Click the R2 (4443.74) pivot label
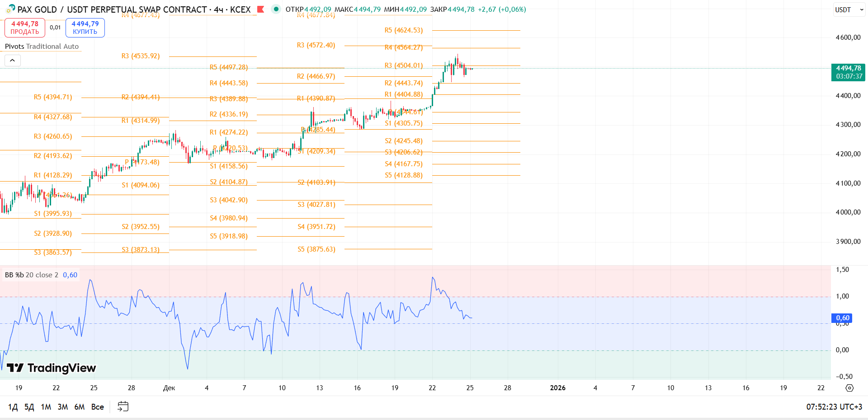868x420 pixels. coord(404,83)
